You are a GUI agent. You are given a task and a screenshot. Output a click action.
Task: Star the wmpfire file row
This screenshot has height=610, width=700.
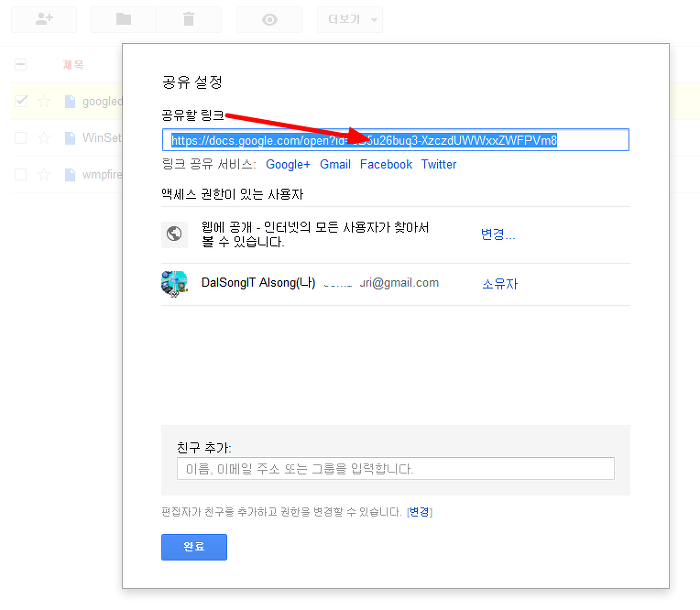(44, 174)
